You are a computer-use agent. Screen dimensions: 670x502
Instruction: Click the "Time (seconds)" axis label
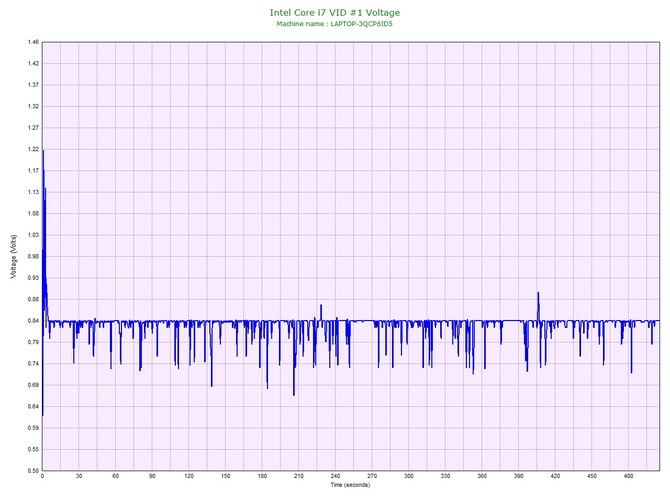tap(350, 485)
